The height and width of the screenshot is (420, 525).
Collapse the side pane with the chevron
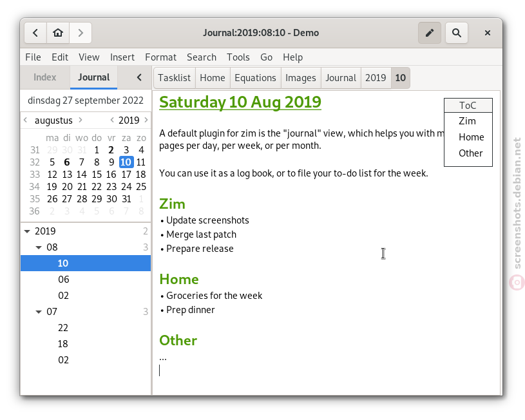pos(139,77)
